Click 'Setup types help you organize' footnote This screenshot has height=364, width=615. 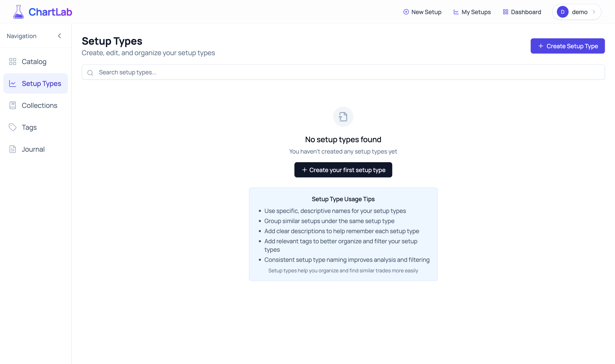click(x=343, y=270)
